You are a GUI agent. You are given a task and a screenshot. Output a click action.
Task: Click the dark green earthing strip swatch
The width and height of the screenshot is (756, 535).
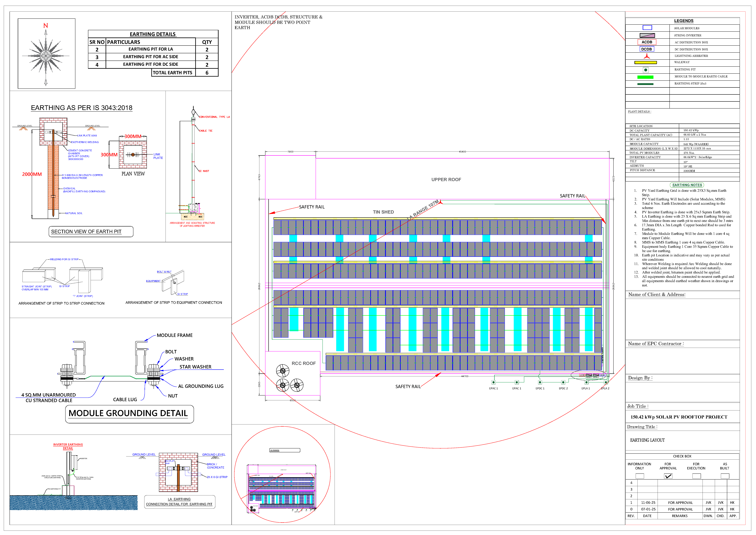pyautogui.click(x=645, y=84)
